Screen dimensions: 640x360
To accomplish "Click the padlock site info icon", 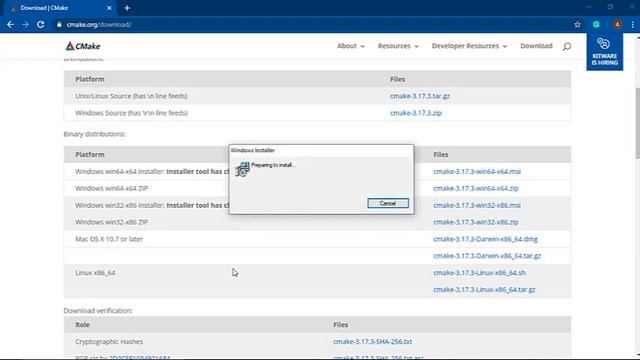I will click(59, 24).
